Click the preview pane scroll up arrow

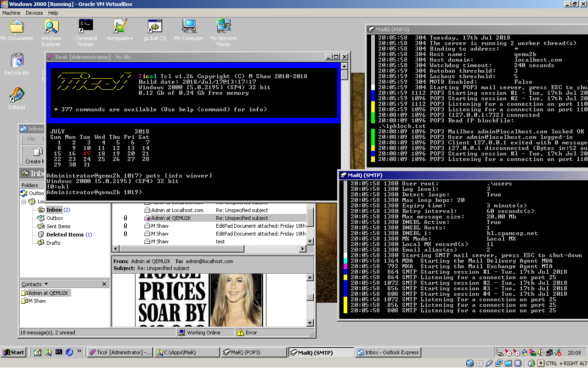click(310, 277)
